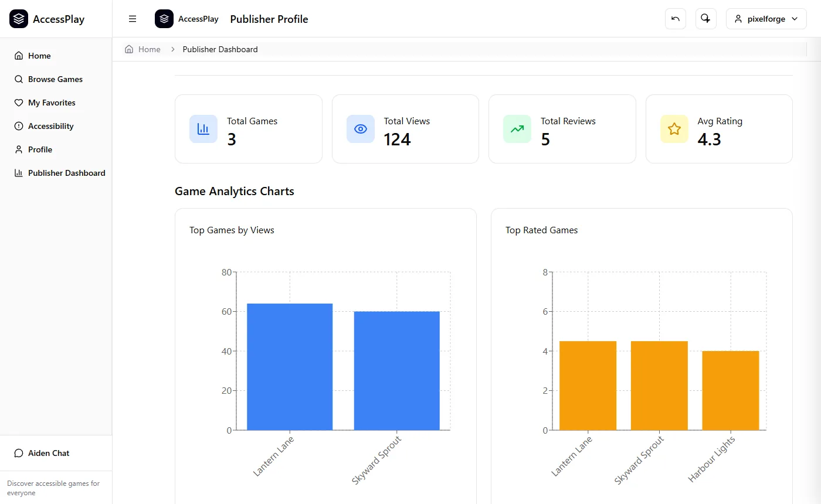Viewport: 821px width, 504px height.
Task: Click the Avg Rating star icon
Action: pos(674,129)
